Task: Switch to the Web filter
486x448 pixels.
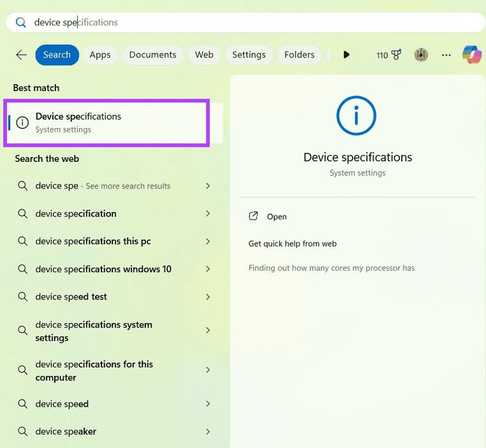Action: click(204, 55)
